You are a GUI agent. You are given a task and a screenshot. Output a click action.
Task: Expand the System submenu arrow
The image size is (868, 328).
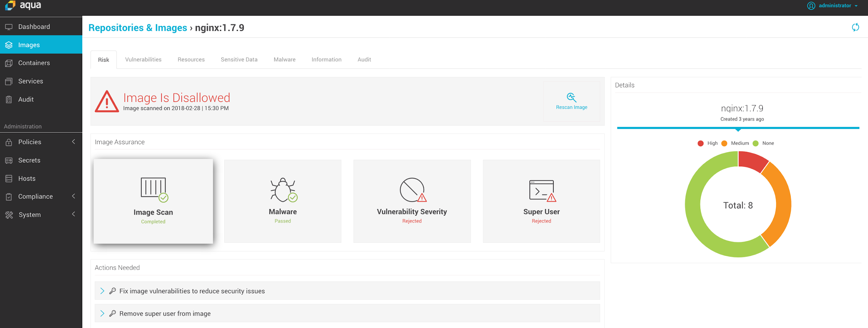74,214
